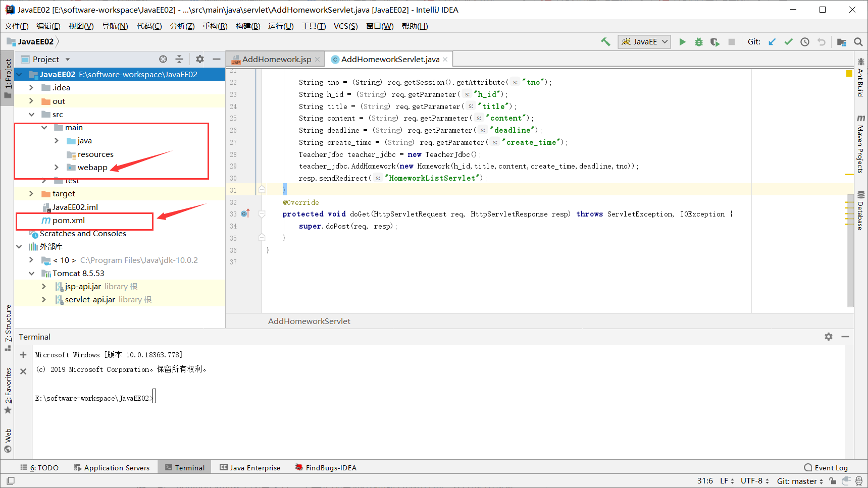The width and height of the screenshot is (868, 488).
Task: Click the override gutter icon at line 33
Action: [245, 214]
